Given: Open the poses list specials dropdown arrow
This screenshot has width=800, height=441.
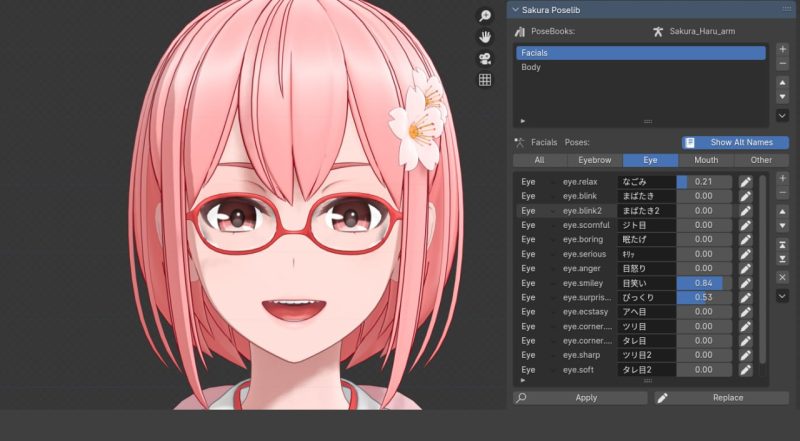Looking at the screenshot, I should click(x=782, y=297).
